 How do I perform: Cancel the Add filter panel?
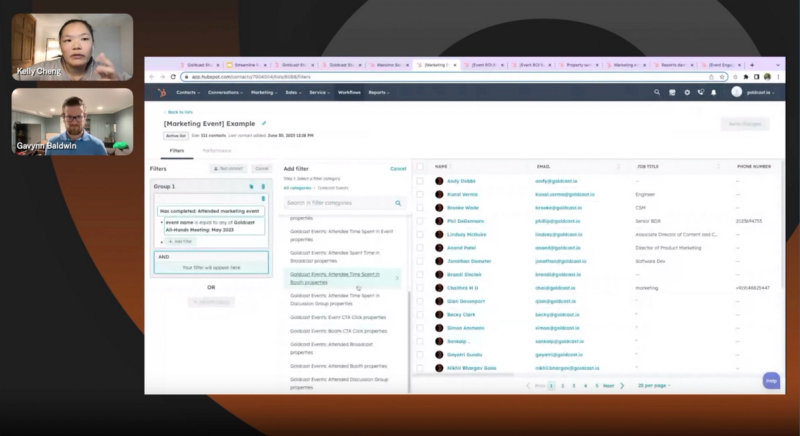point(398,169)
